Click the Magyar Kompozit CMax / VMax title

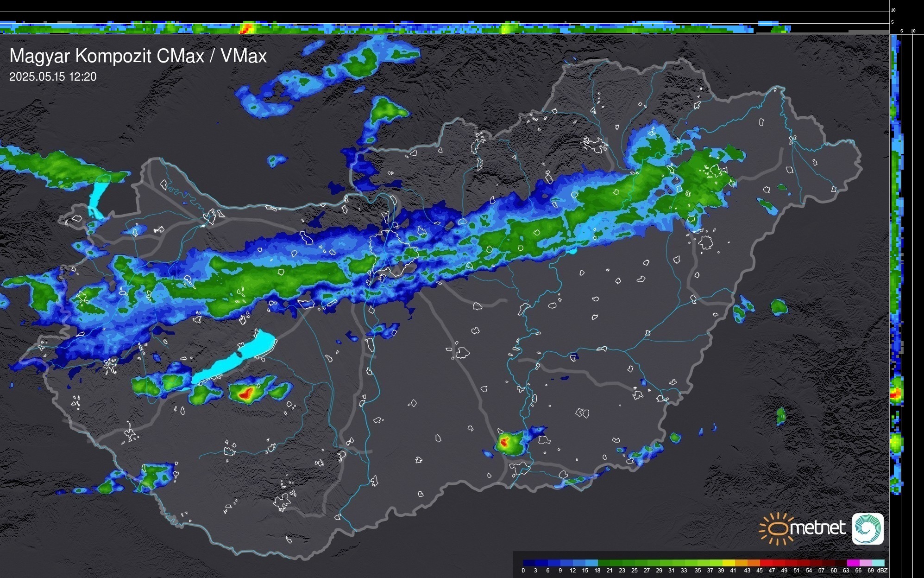pyautogui.click(x=138, y=56)
